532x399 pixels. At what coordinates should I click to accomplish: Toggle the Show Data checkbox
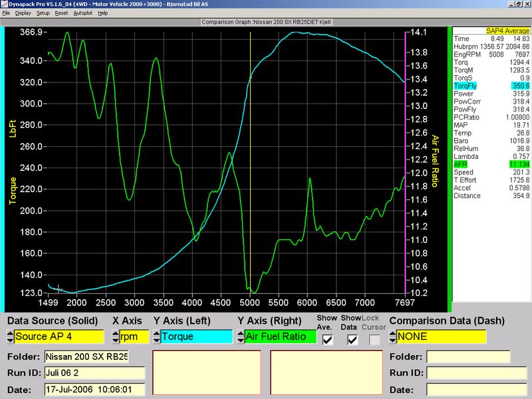[x=352, y=339]
